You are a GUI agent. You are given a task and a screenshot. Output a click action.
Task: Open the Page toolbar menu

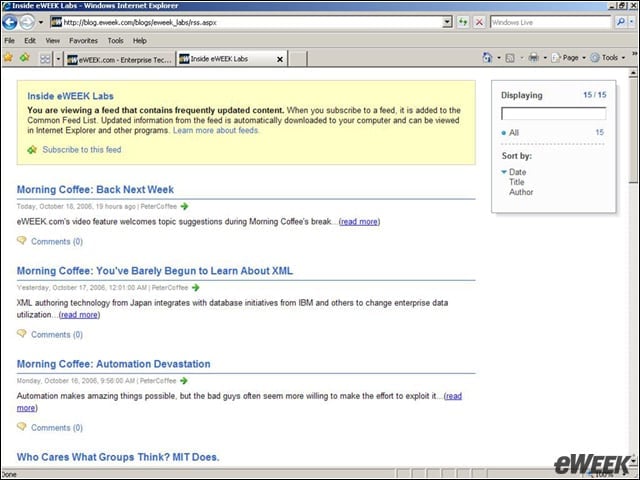coord(568,58)
